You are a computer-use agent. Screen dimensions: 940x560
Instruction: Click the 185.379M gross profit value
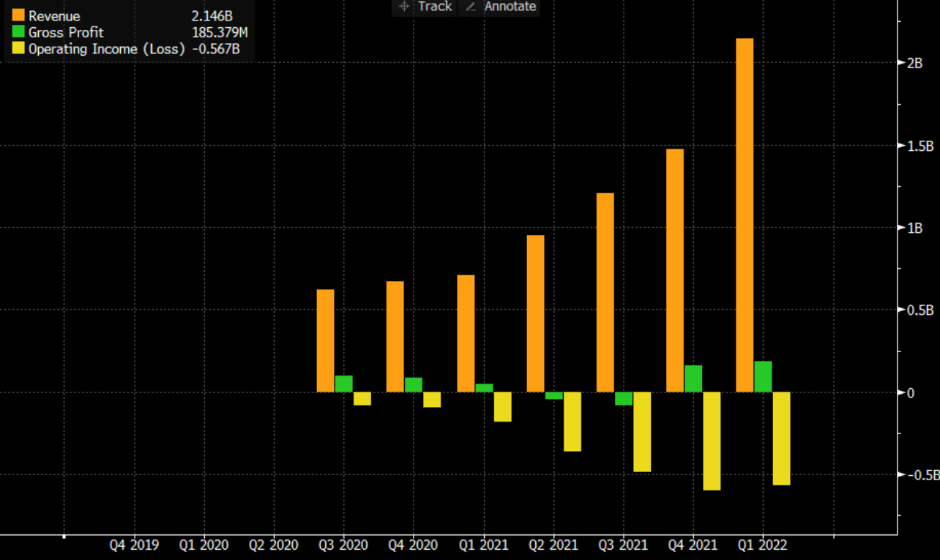point(218,32)
